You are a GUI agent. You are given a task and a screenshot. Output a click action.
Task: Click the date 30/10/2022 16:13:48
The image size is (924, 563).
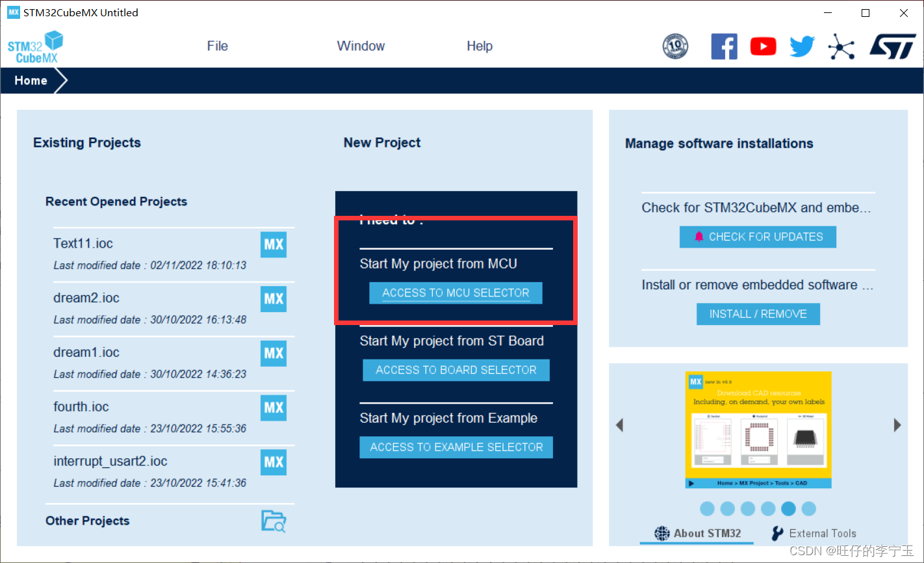coord(198,320)
